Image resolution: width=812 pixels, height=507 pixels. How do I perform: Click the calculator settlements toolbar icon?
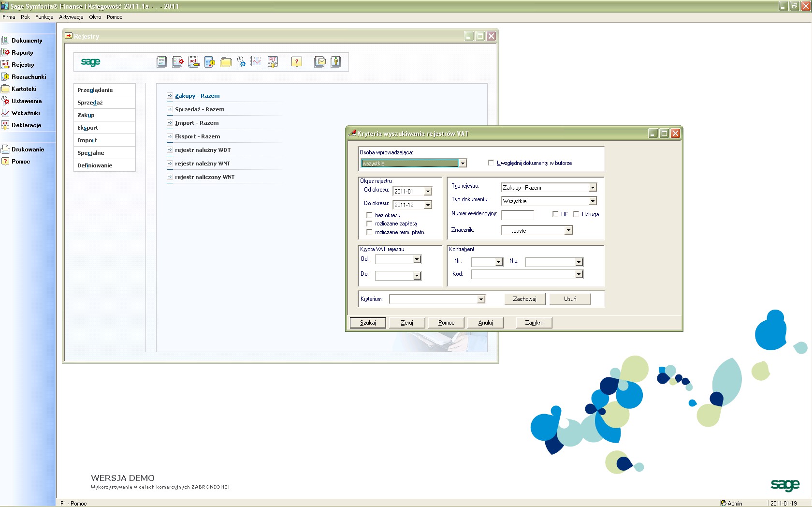[210, 62]
